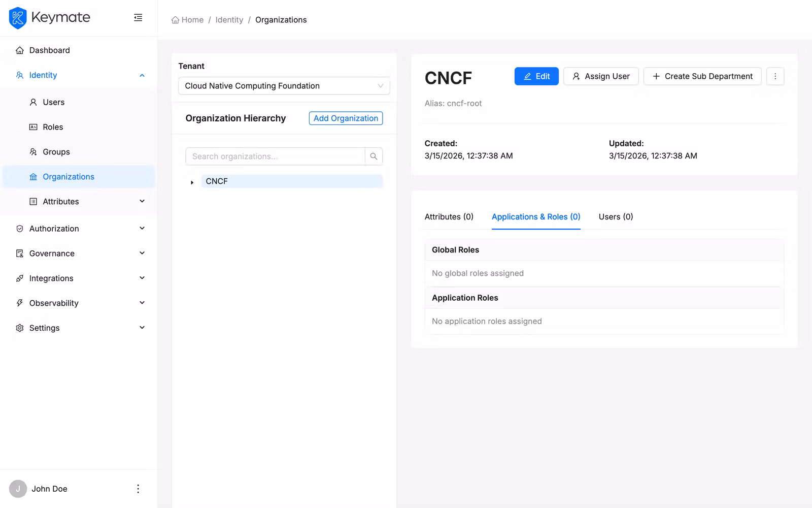Open the three-dot menu next to Create Sub Department

[775, 76]
